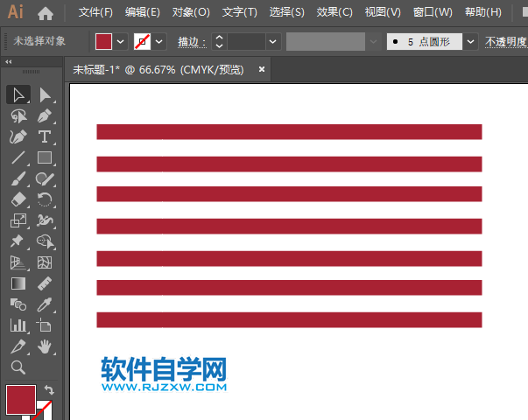Image resolution: width=528 pixels, height=420 pixels.
Task: Select the Eyedropper tool
Action: pos(45,304)
